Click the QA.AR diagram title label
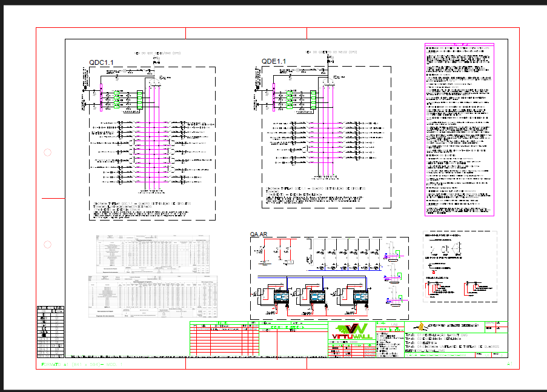The height and width of the screenshot is (392, 547). [x=259, y=234]
